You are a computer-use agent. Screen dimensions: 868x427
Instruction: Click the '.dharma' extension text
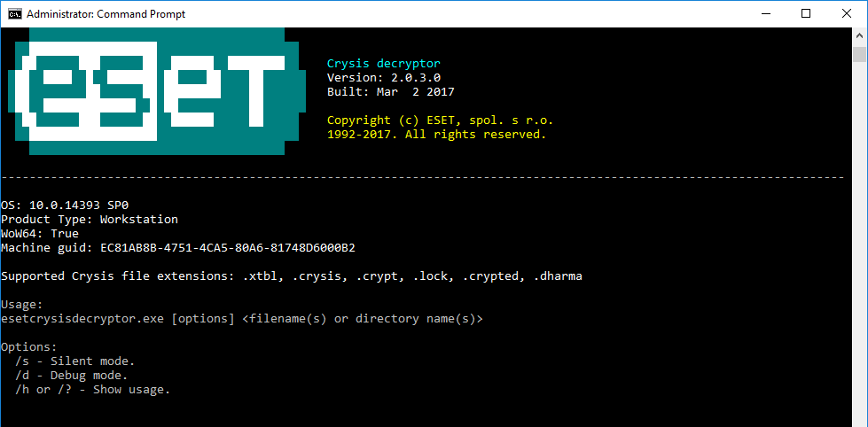tap(558, 276)
